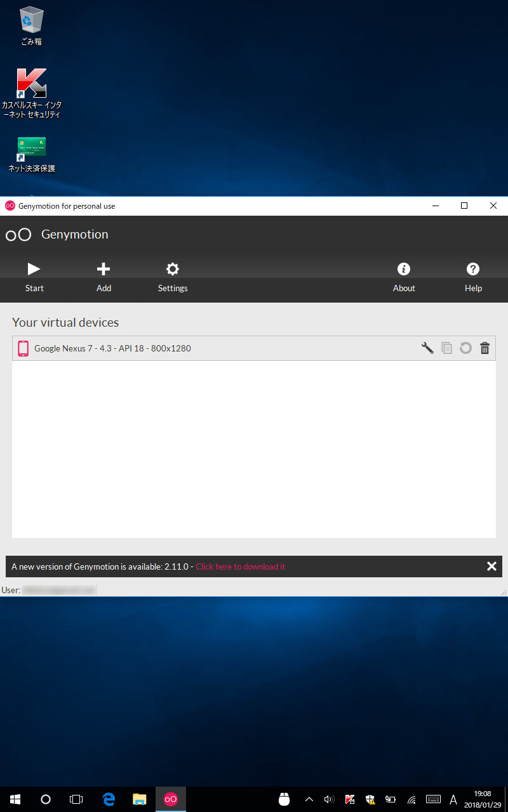508x812 pixels.
Task: Start the selected virtual device
Action: coord(34,277)
